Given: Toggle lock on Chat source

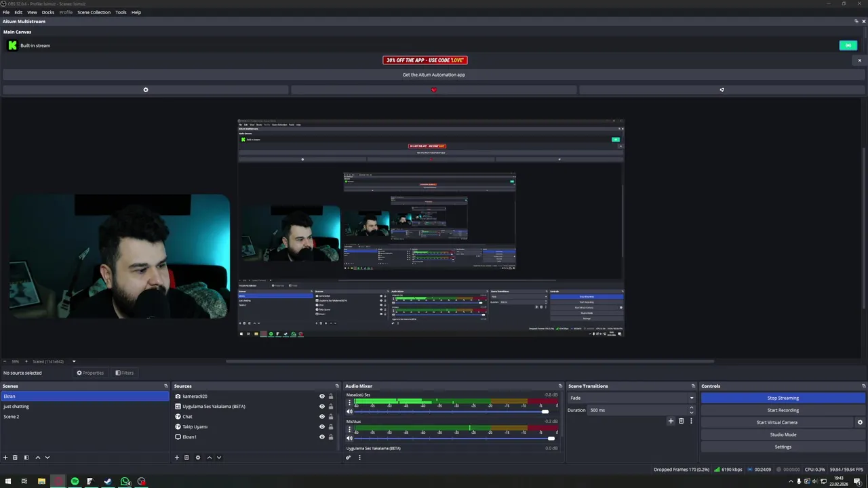Looking at the screenshot, I should tap(331, 417).
